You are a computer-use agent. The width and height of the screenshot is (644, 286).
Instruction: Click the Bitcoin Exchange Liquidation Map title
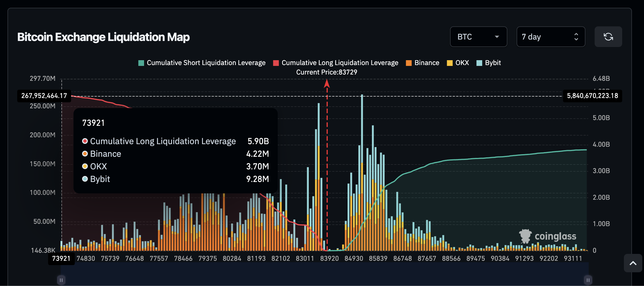click(103, 37)
